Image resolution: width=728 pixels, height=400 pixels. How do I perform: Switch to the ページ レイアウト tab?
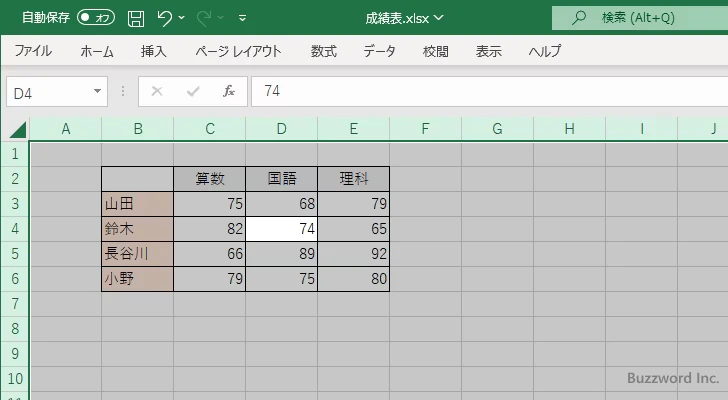tap(238, 51)
